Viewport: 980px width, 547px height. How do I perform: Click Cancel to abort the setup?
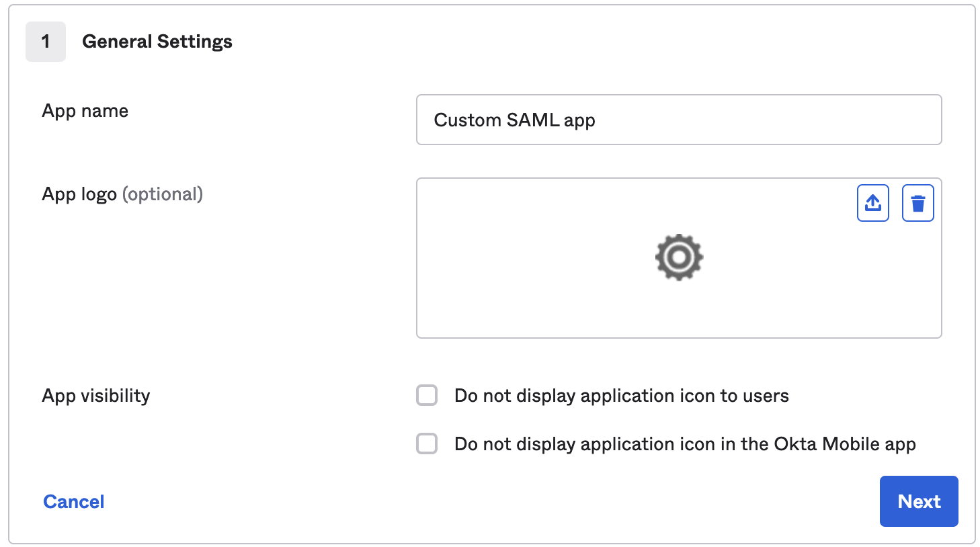click(x=73, y=501)
